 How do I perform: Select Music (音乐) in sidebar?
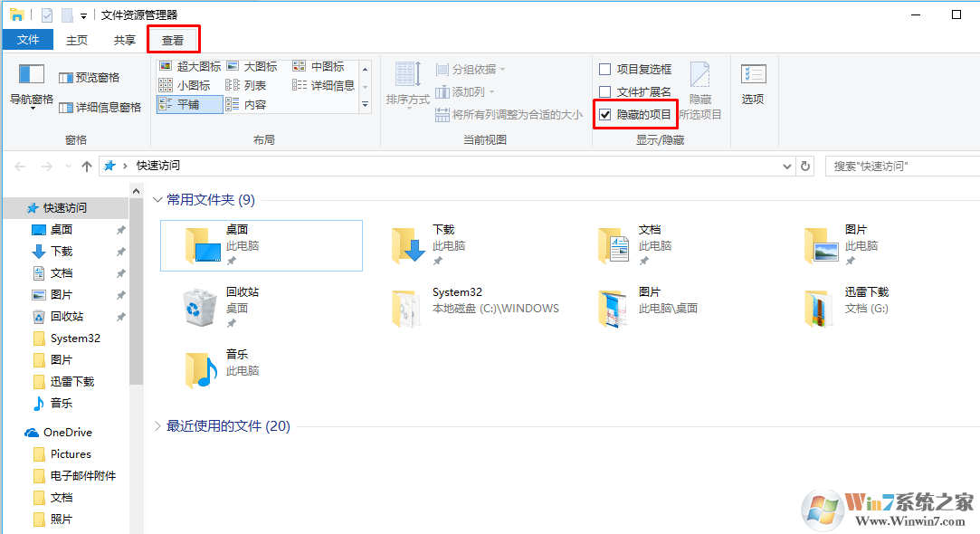pyautogui.click(x=62, y=404)
